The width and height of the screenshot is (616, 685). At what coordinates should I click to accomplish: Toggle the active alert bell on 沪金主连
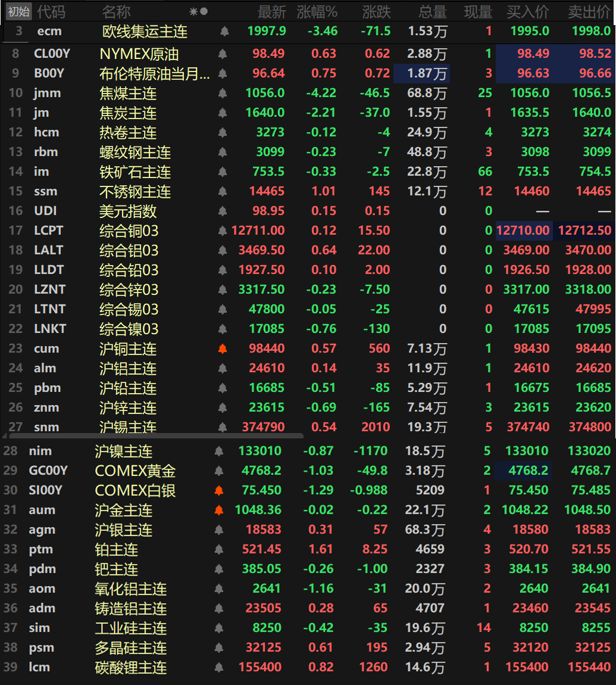point(218,510)
